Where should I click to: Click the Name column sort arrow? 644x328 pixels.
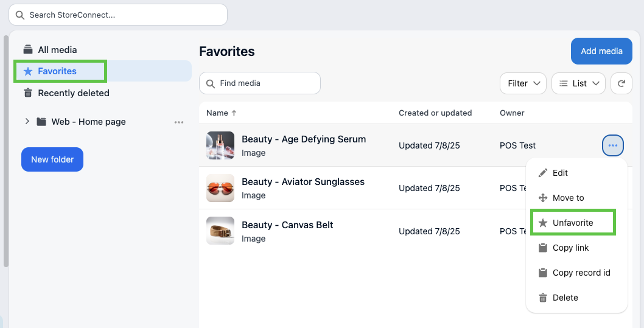234,113
